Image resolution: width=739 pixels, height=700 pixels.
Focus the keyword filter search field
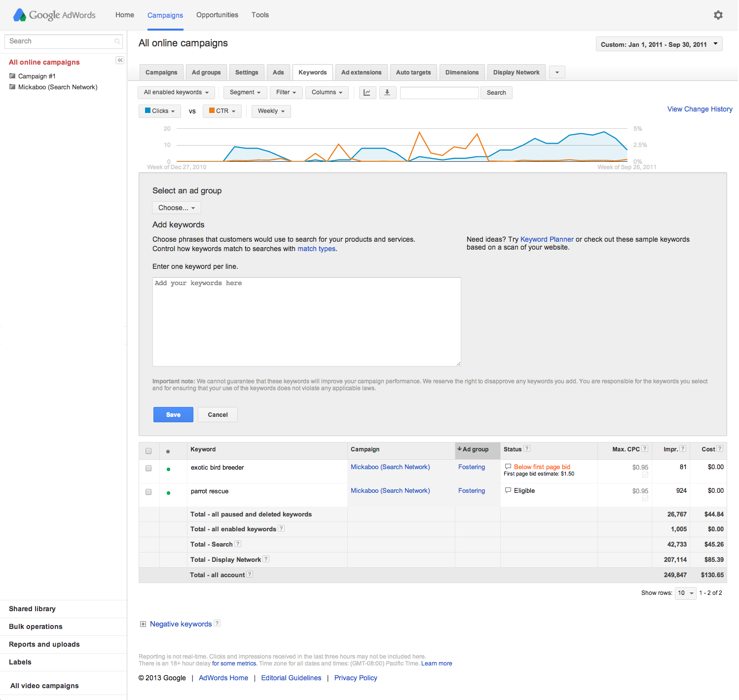[x=439, y=93]
